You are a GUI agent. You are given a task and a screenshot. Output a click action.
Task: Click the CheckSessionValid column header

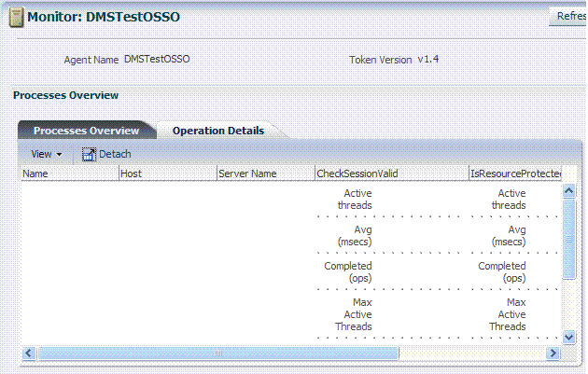[x=391, y=173]
